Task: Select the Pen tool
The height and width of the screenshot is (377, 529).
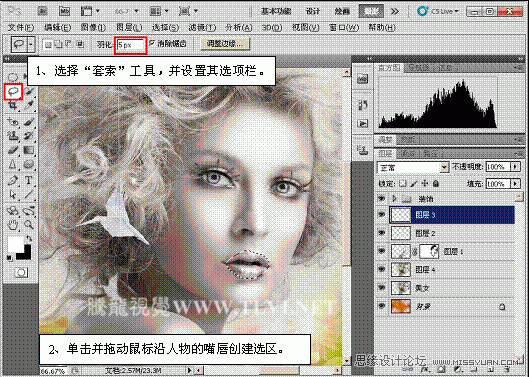Action: click(13, 180)
